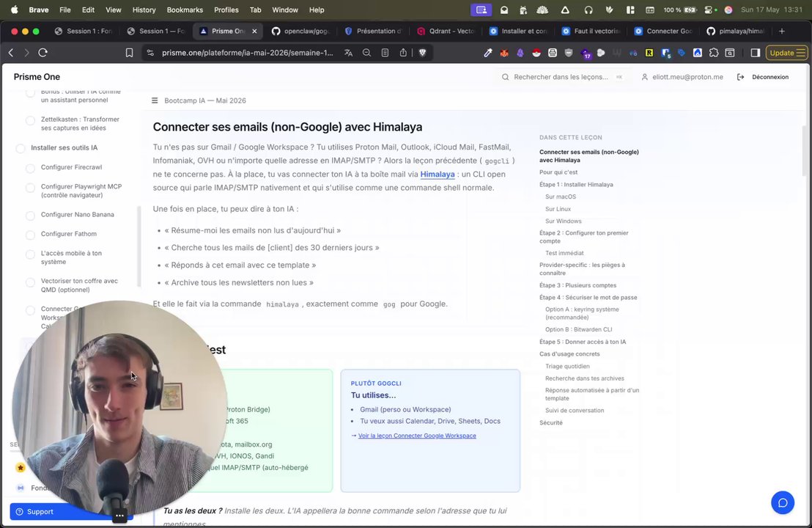This screenshot has height=528, width=812.
Task: Reload the current page
Action: [x=43, y=53]
